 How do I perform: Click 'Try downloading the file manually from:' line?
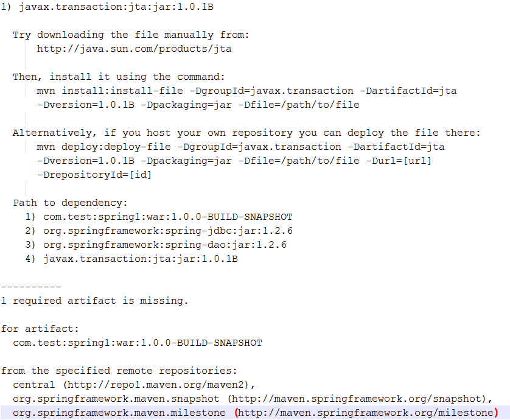[131, 35]
